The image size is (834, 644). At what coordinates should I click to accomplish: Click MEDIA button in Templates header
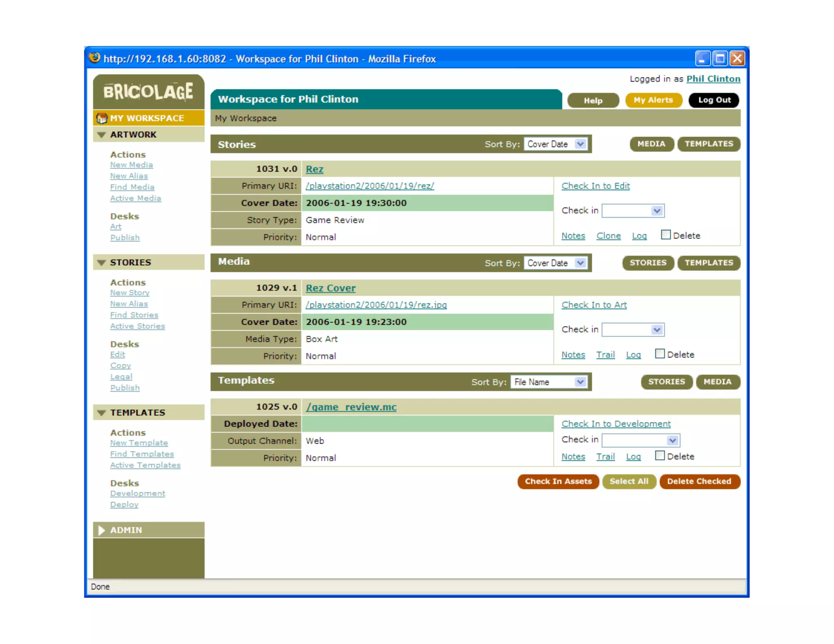tap(718, 382)
